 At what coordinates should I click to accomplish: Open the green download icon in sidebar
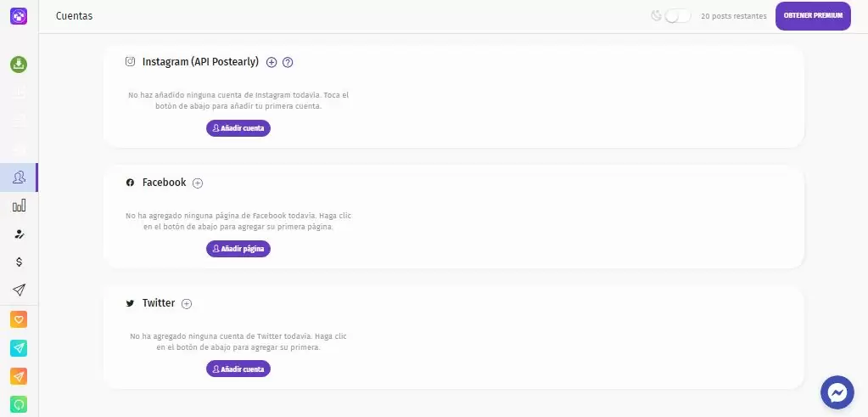point(19,65)
